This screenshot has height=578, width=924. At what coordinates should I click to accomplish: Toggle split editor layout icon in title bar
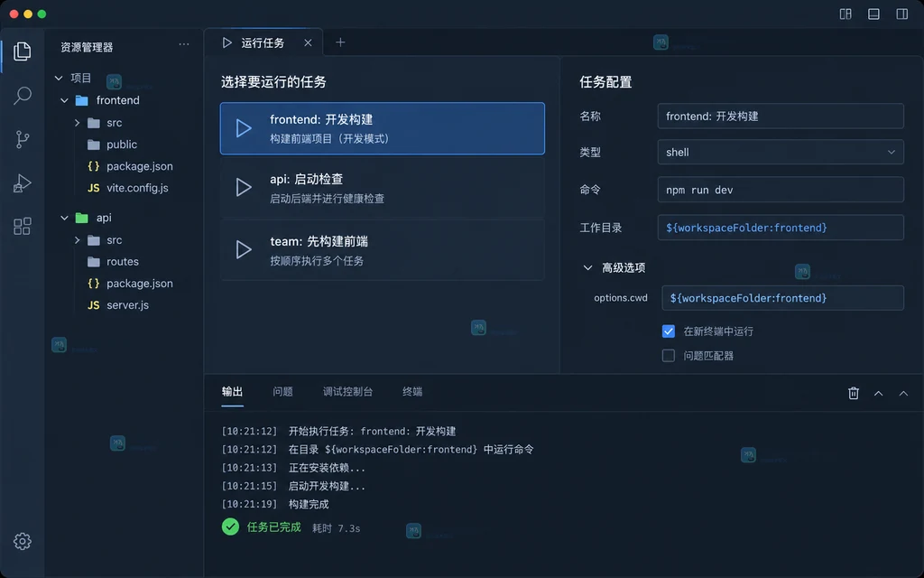(845, 14)
